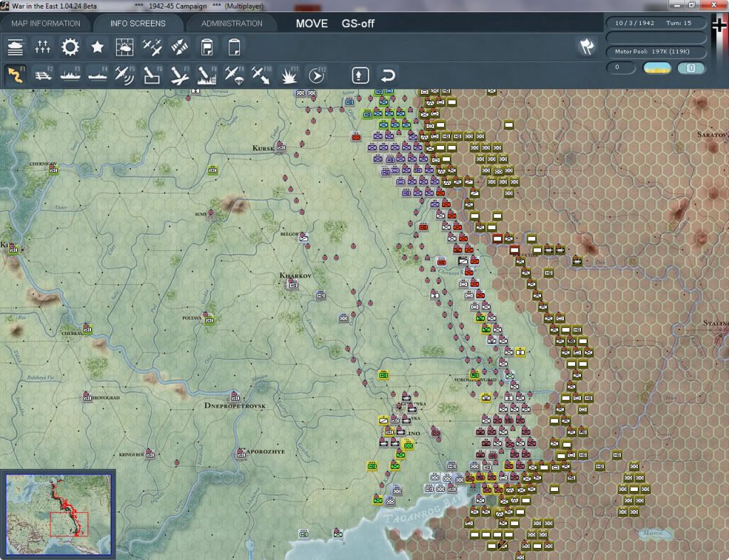
Task: Click the date and Turn 15 field
Action: (x=655, y=23)
